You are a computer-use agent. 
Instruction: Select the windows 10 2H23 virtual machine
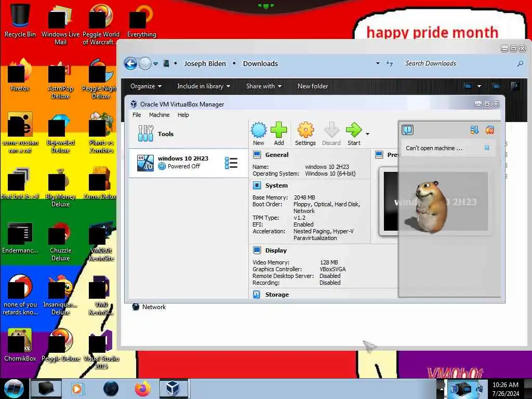[x=189, y=163]
